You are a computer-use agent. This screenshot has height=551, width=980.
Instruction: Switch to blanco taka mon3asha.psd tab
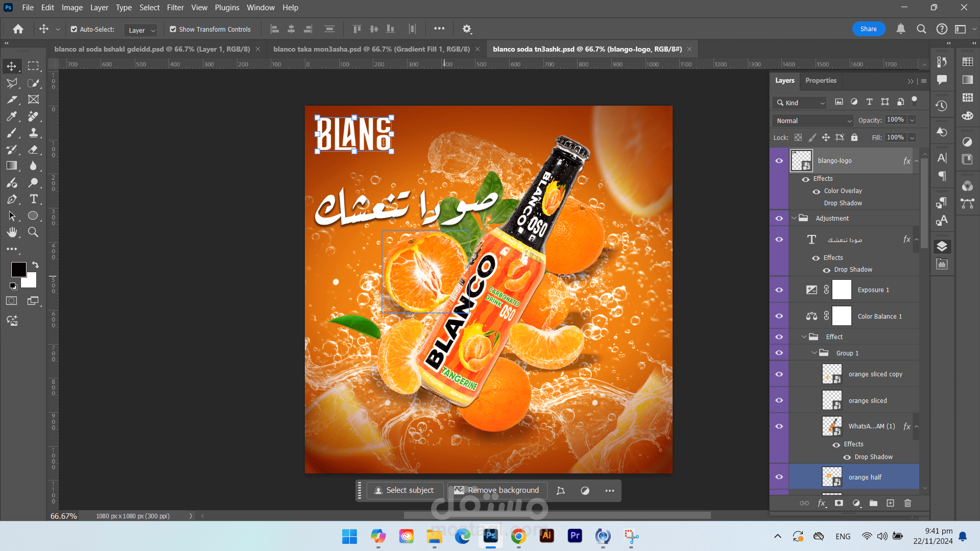(x=371, y=49)
